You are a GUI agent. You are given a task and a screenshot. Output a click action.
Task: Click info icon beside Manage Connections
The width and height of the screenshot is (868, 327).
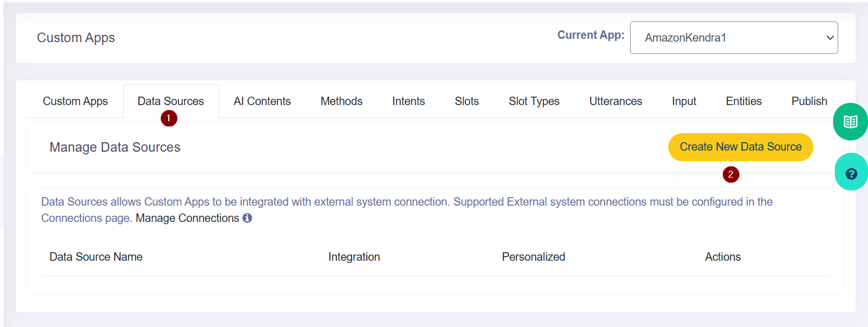pos(247,218)
